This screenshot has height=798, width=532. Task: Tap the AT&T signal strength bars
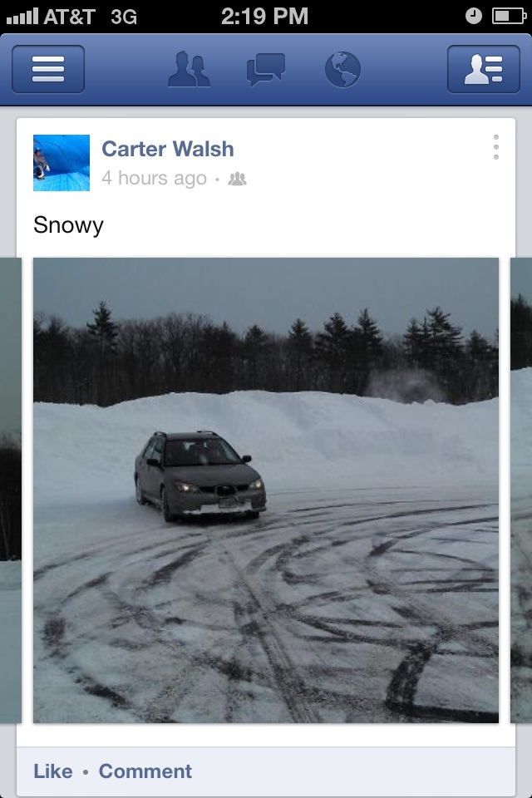coord(22,17)
